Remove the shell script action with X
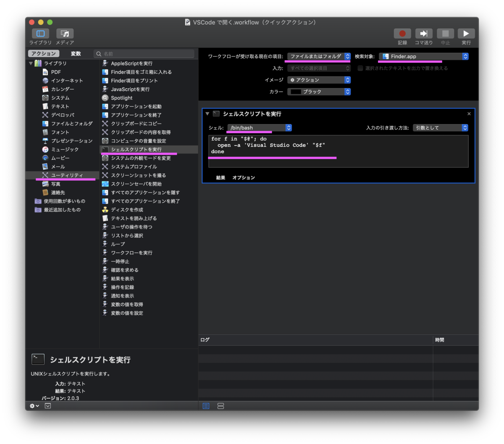Viewport: 504px width, 444px height. click(469, 114)
